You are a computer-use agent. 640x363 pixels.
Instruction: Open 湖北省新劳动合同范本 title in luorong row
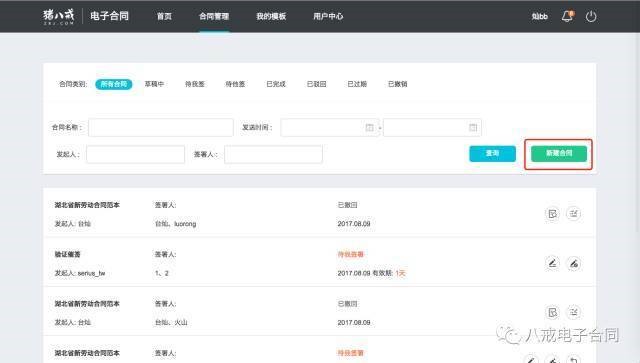click(87, 205)
